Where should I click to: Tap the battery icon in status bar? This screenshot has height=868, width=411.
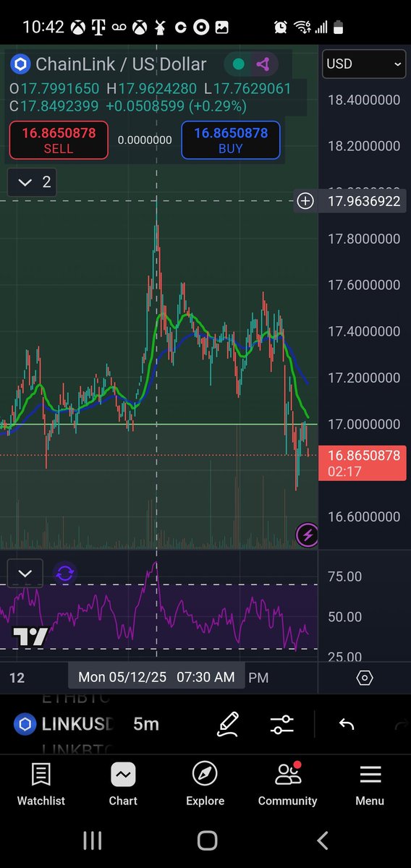pyautogui.click(x=338, y=27)
